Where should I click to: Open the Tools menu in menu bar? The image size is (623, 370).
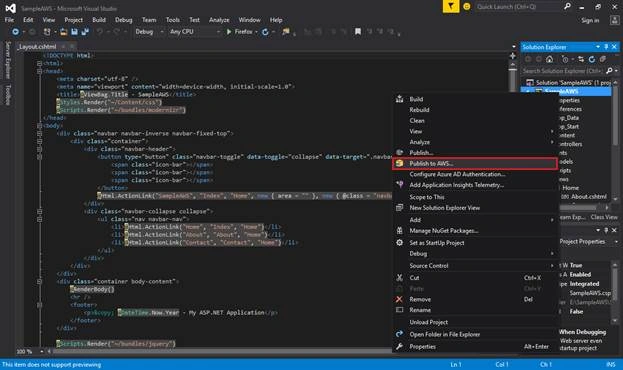click(172, 20)
